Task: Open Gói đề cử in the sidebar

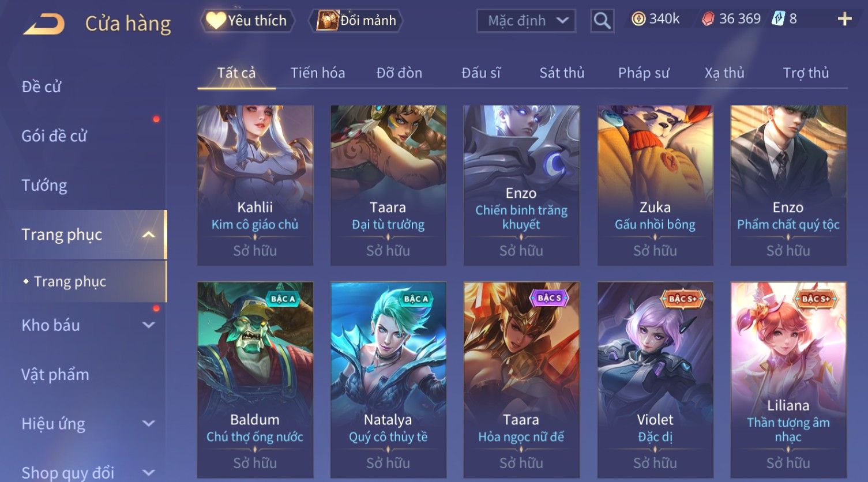Action: click(x=54, y=136)
